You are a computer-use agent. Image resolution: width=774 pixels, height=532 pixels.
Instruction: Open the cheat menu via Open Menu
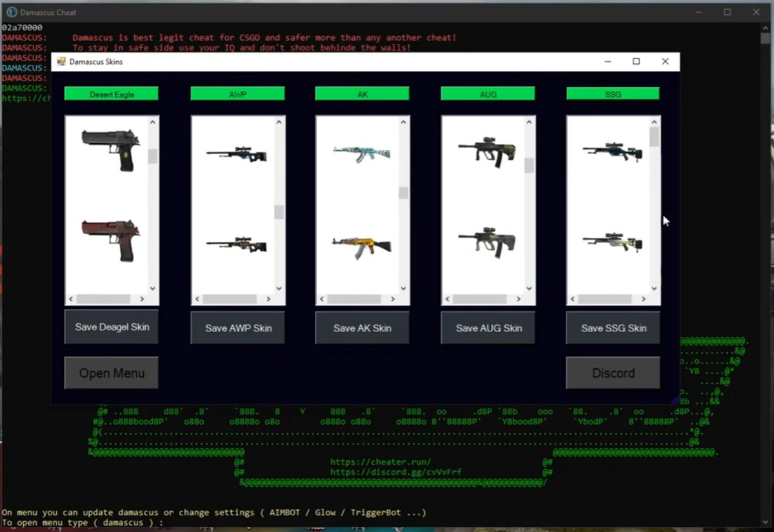(112, 373)
